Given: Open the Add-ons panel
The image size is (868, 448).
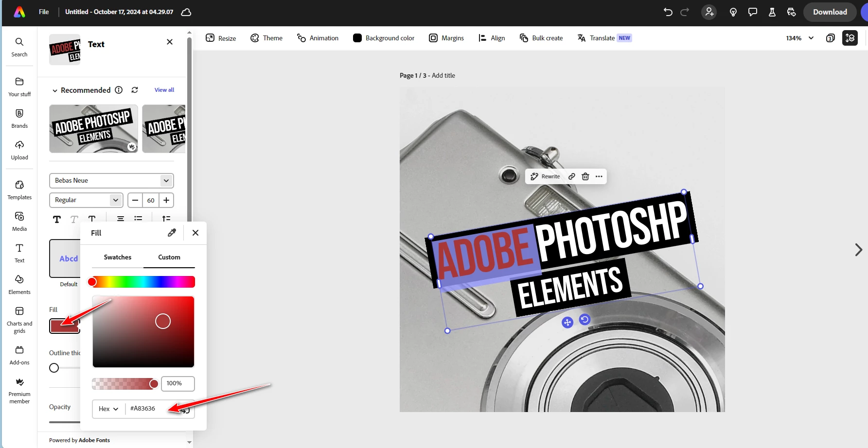Looking at the screenshot, I should [x=19, y=355].
